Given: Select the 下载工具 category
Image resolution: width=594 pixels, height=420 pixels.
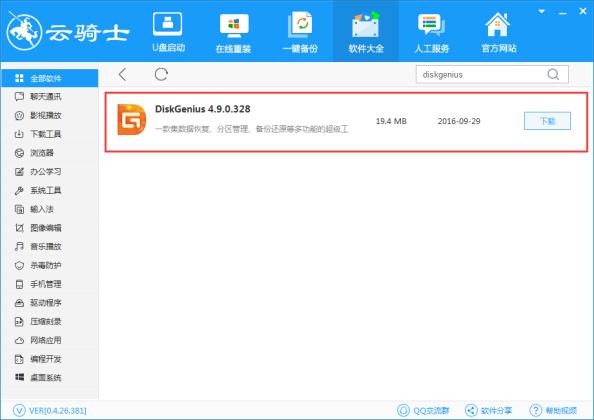Looking at the screenshot, I should 49,134.
